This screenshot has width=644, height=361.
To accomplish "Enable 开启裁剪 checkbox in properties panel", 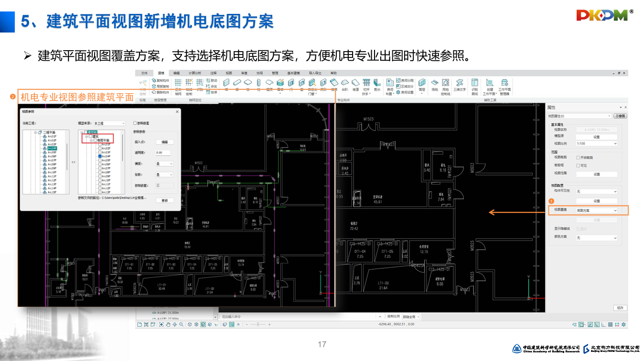I will click(x=578, y=157).
